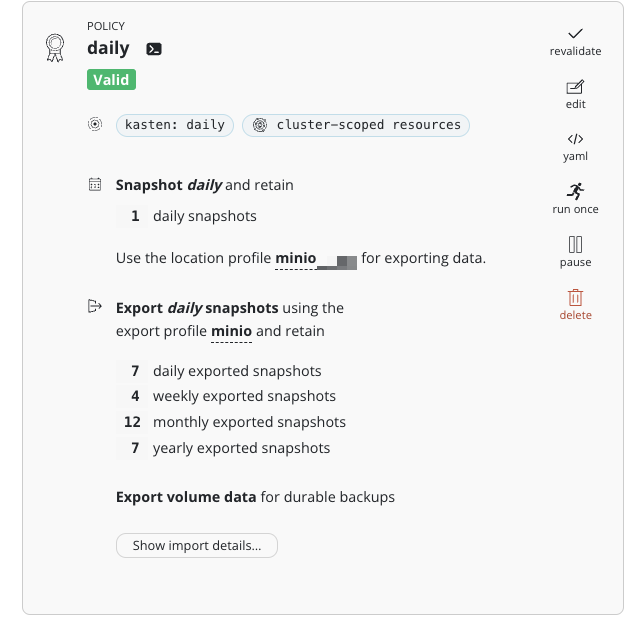Screen dimensions: 643x621
Task: Click the namespace selector target icon
Action: coord(95,125)
